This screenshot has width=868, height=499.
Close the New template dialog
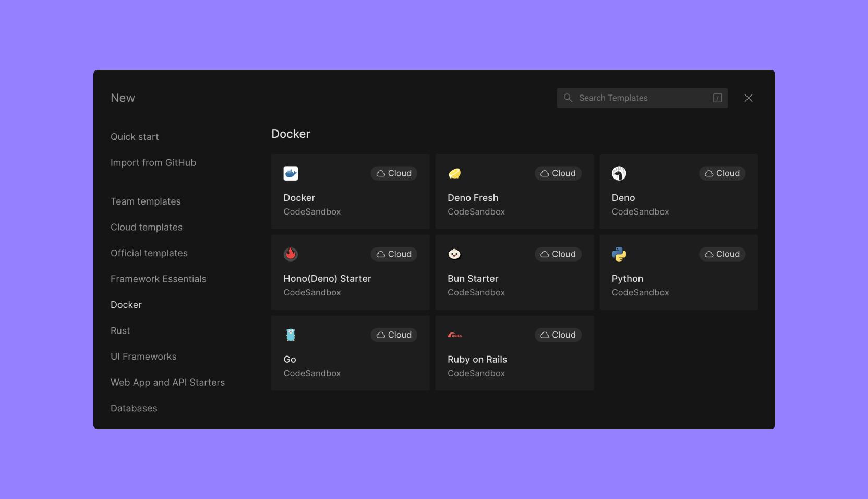coord(748,98)
